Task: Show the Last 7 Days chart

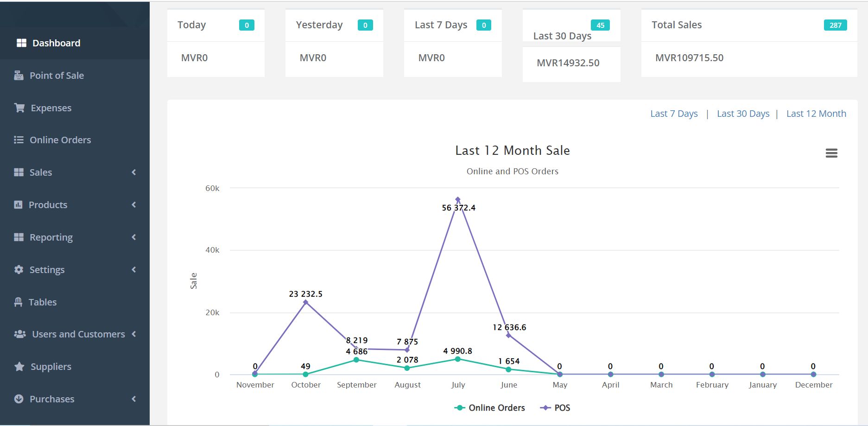Action: (x=674, y=114)
